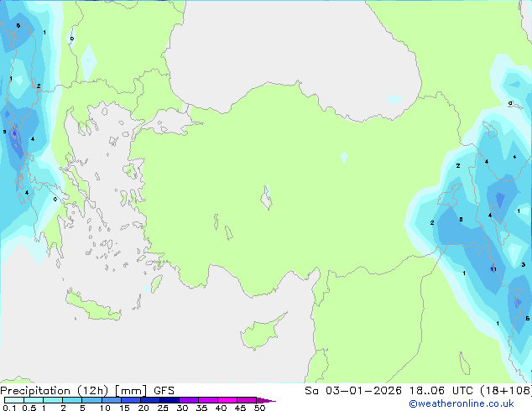
Task: Select the 25–30 mm dark blue swatch
Action: pos(170,400)
